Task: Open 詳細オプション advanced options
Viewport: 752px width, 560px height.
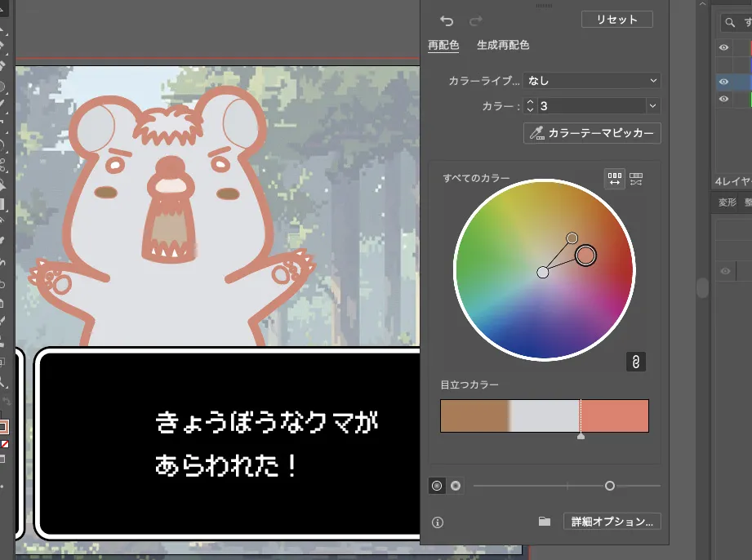Action: pyautogui.click(x=612, y=522)
